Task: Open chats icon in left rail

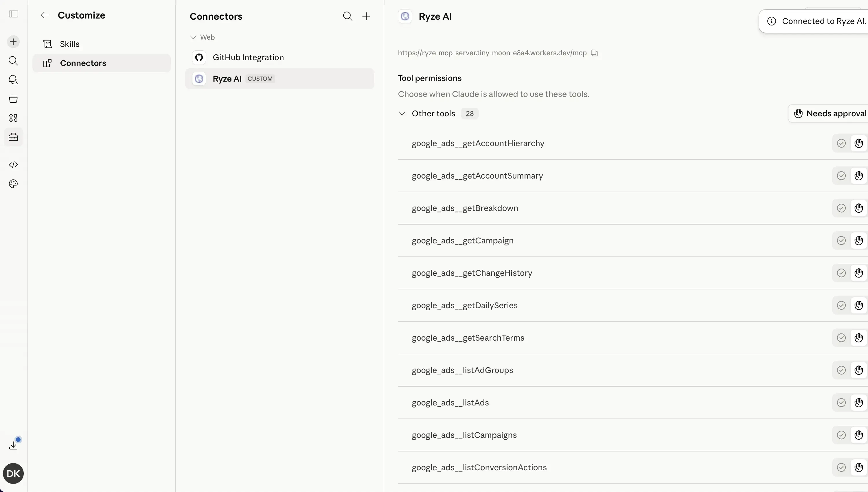Action: coord(13,80)
